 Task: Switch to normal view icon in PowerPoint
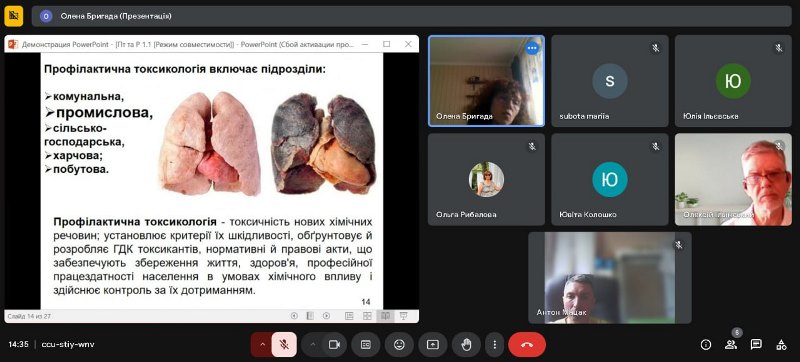pyautogui.click(x=349, y=316)
